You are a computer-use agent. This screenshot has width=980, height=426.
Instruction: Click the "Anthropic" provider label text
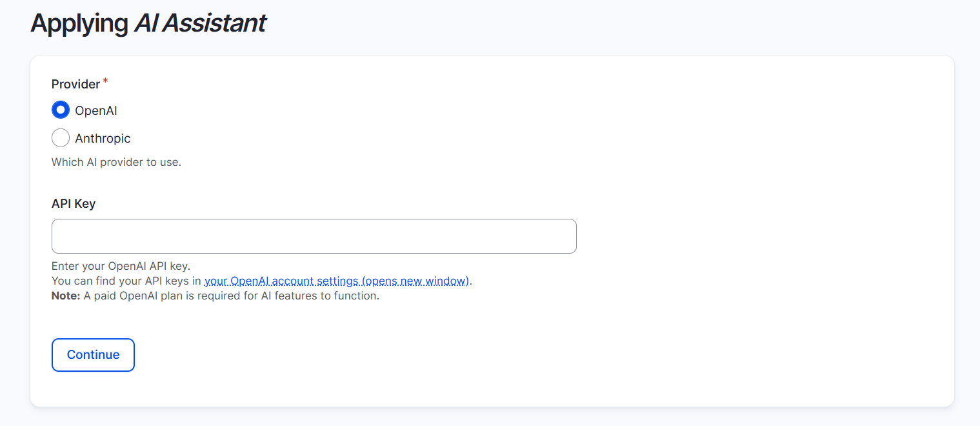tap(103, 138)
